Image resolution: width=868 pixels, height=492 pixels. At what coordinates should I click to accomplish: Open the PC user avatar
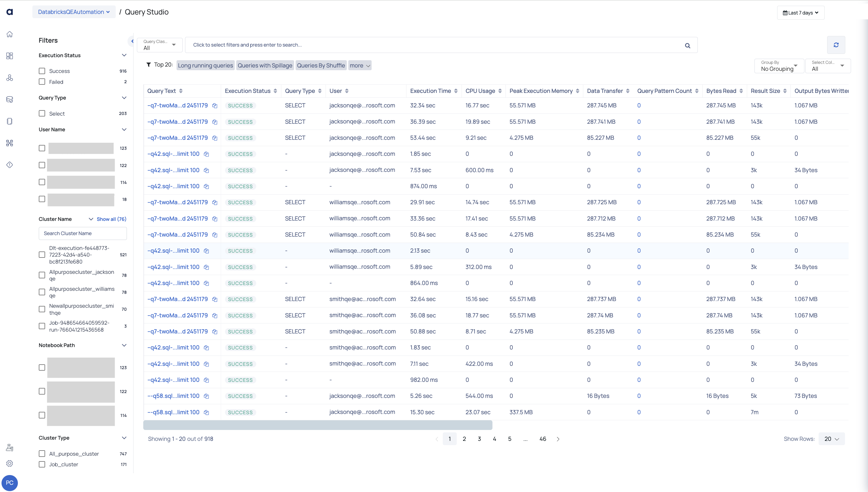(10, 483)
